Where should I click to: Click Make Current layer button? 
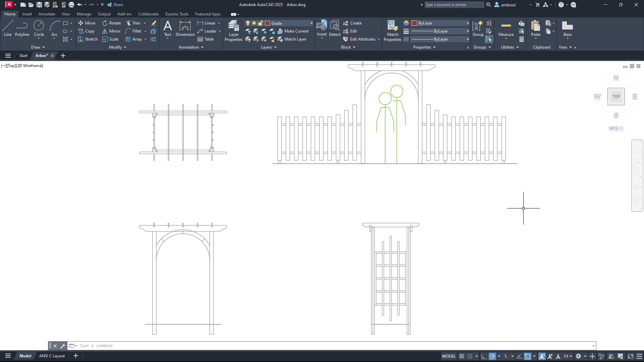[x=293, y=31]
